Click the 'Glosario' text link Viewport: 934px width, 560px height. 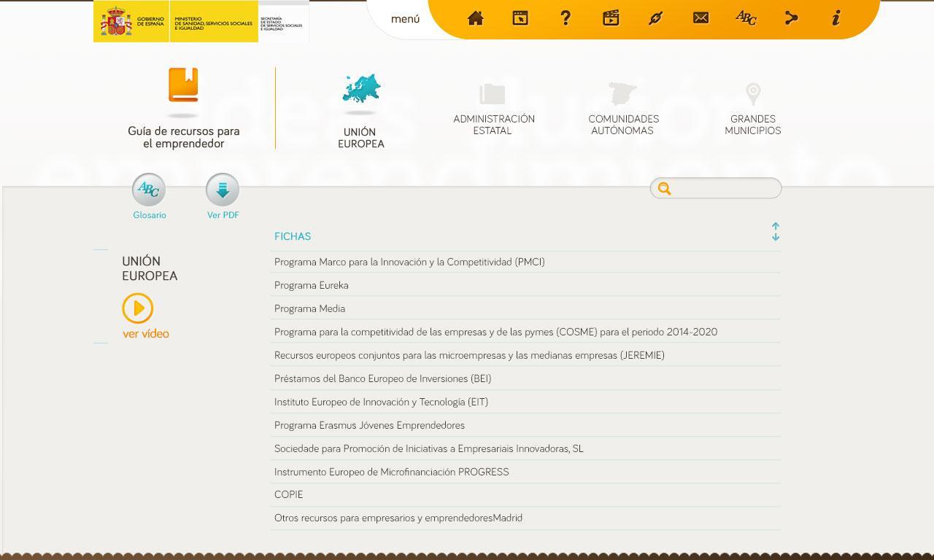click(x=150, y=215)
